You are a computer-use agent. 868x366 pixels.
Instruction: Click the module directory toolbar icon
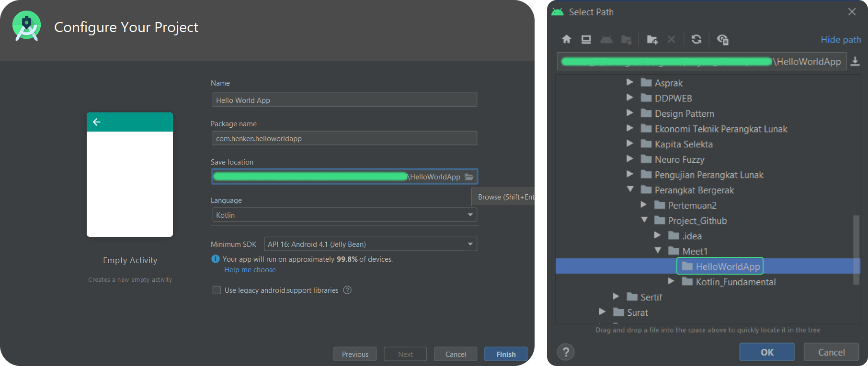pos(626,39)
